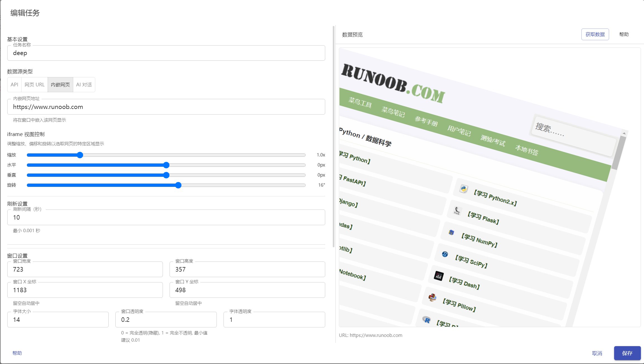The image size is (644, 364).
Task: Click 帮助 in the data preview header
Action: [624, 34]
